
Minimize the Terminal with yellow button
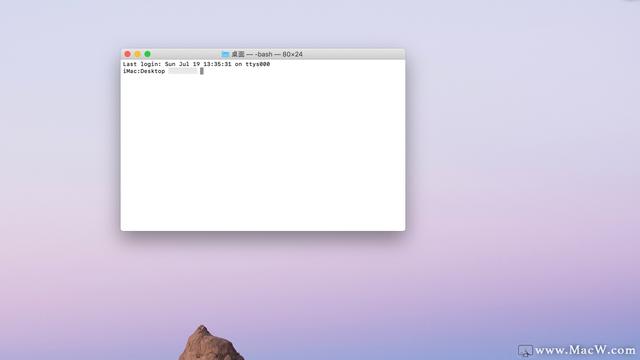pos(138,54)
